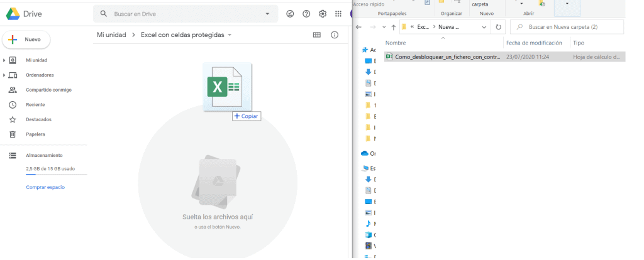Go up one folder level in Explorer

tap(394, 27)
